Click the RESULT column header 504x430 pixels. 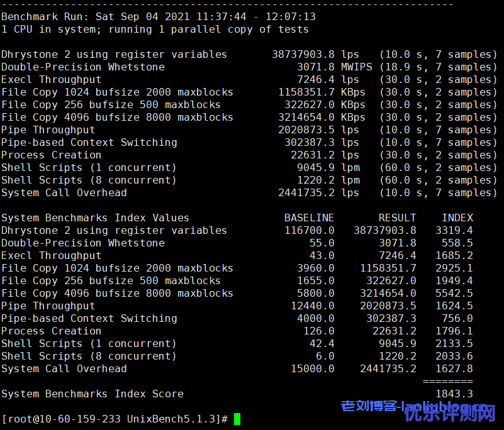pyautogui.click(x=397, y=218)
